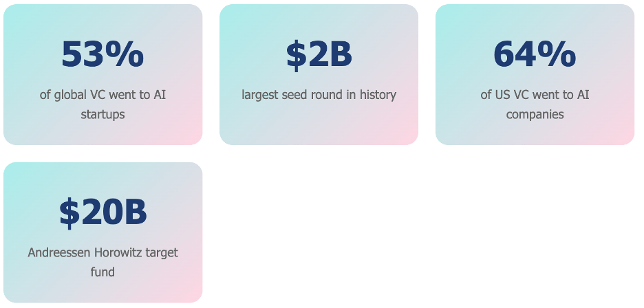This screenshot has width=644, height=308.
Task: Click the word 'companies' in third card
Action: (x=535, y=114)
